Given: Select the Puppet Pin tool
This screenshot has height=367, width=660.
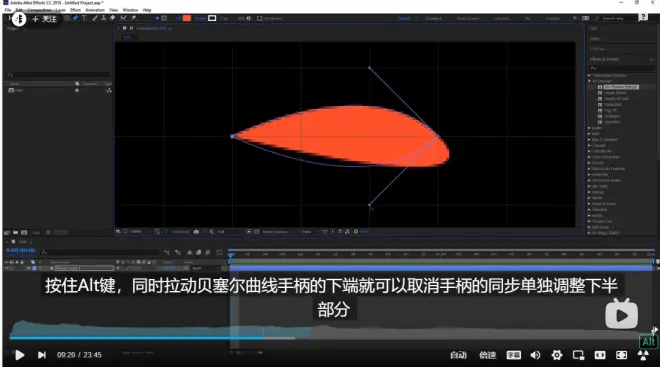Looking at the screenshot, I should (134, 18).
